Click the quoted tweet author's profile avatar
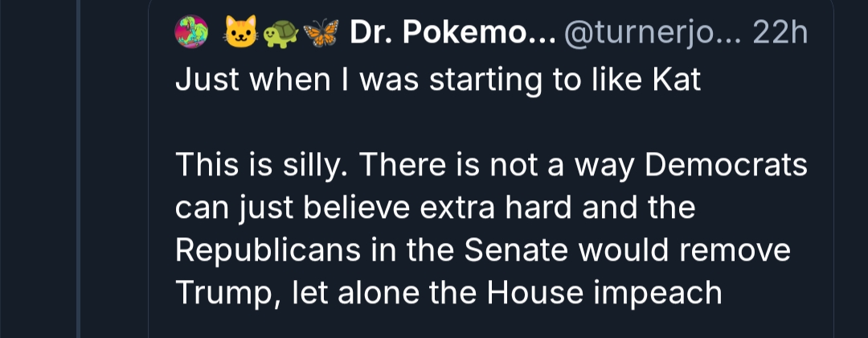This screenshot has height=338, width=868. pos(191,31)
